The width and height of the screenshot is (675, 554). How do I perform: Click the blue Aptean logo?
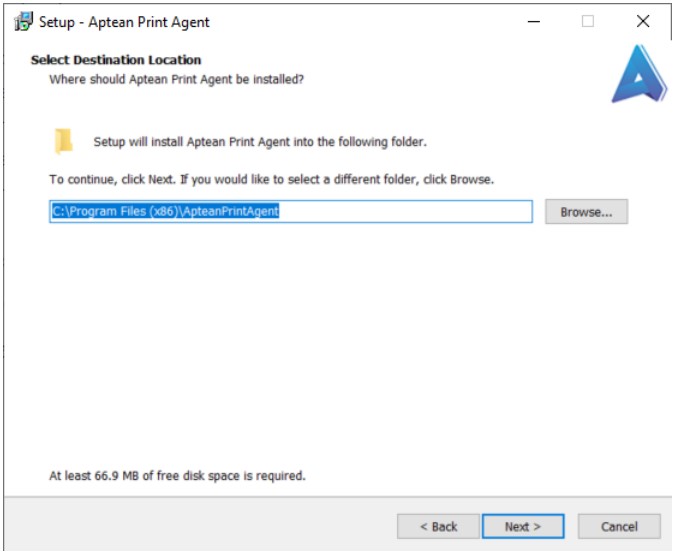[639, 74]
